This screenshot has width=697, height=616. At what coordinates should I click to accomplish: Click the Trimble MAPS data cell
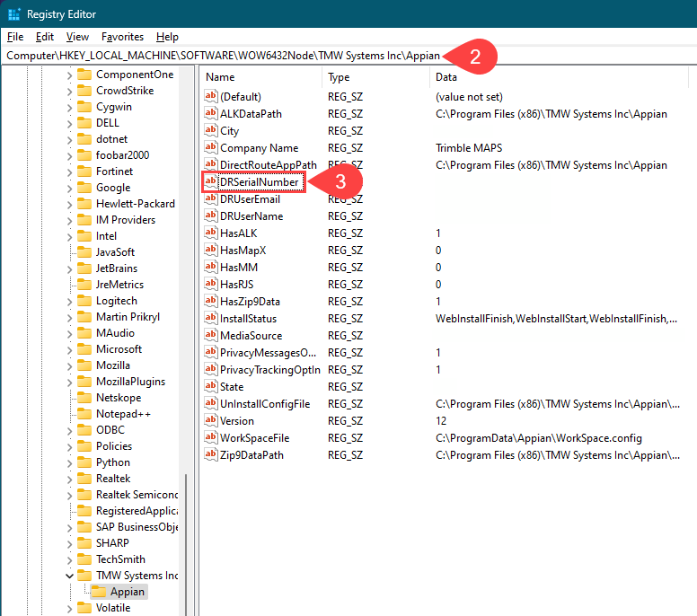[x=469, y=147]
